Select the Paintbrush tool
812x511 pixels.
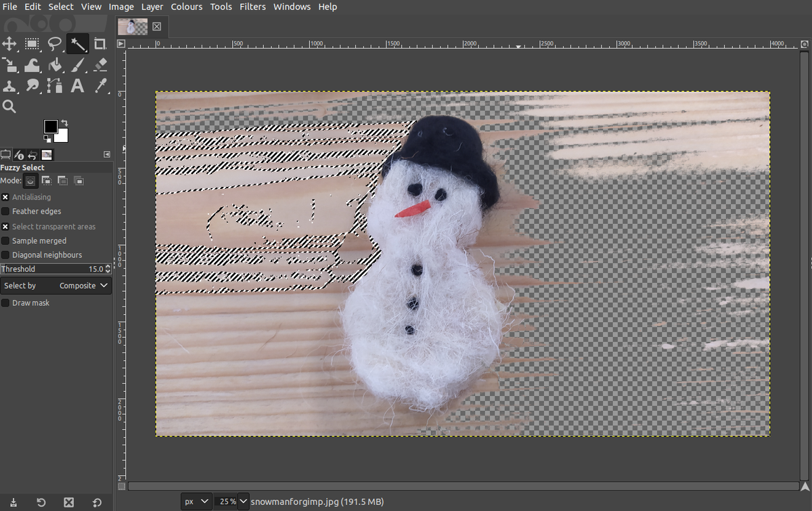point(77,65)
